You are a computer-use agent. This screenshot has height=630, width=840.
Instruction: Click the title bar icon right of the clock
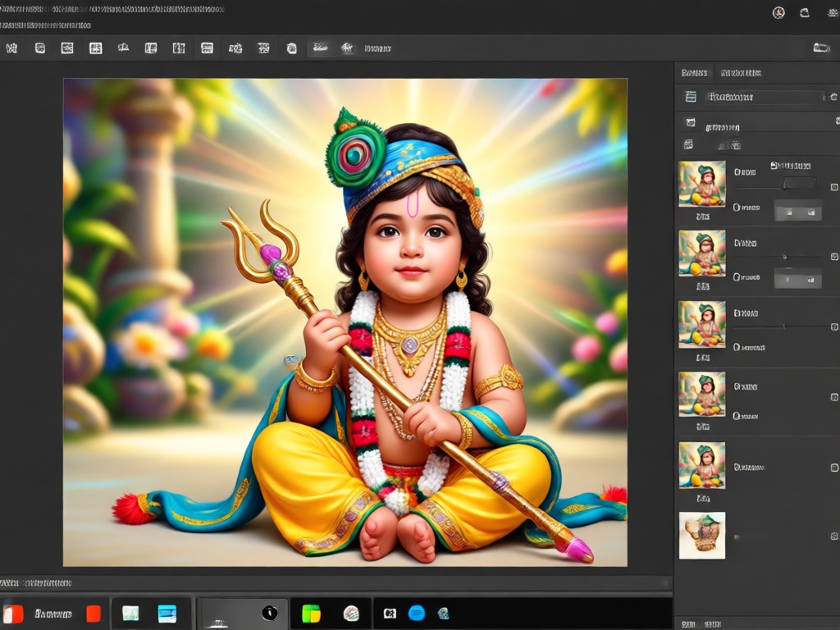(x=805, y=13)
